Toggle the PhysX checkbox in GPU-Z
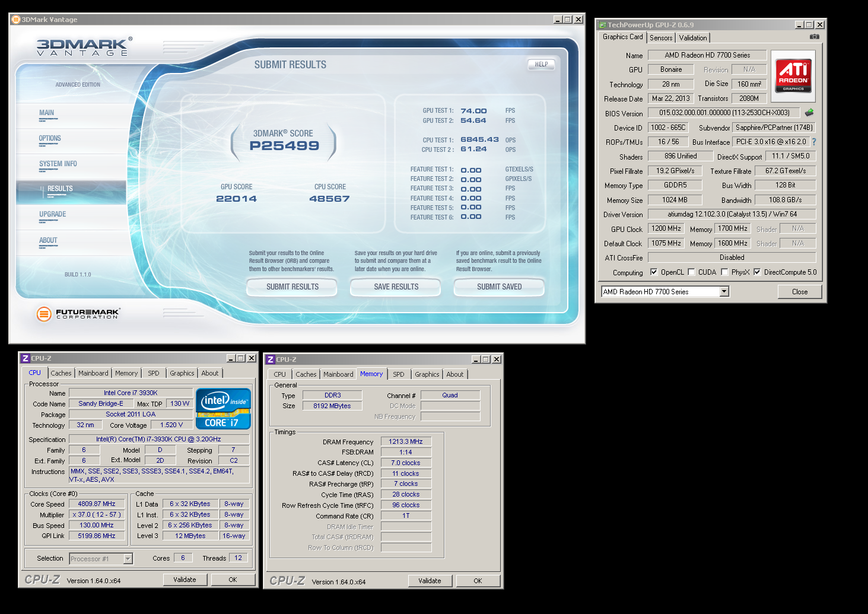868x614 pixels. click(x=724, y=272)
